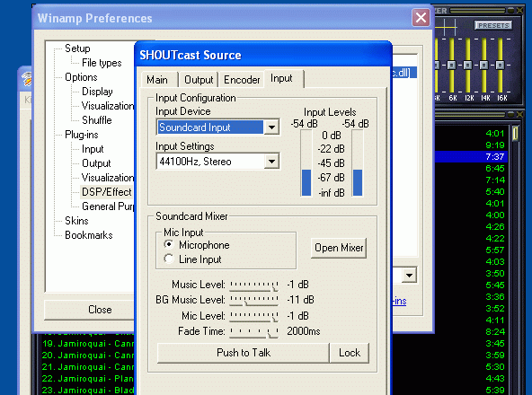Open the Input Device dropdown arrow
Image resolution: width=532 pixels, height=395 pixels.
tap(271, 127)
